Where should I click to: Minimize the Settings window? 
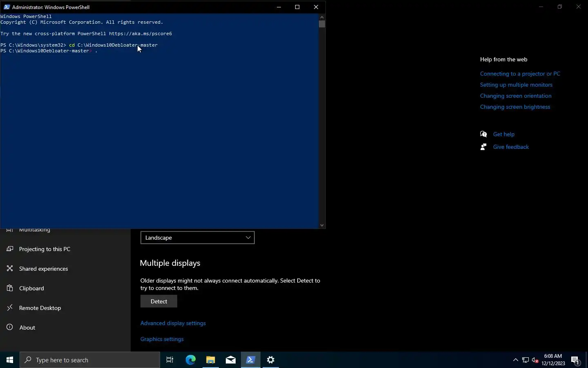tap(541, 7)
